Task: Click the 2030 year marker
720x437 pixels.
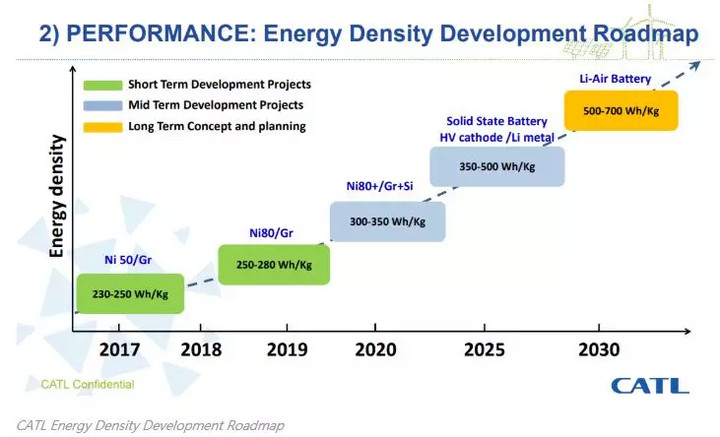Action: [598, 350]
